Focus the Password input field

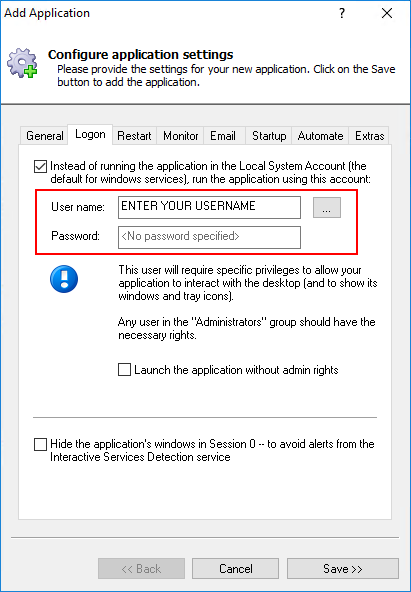(x=209, y=237)
